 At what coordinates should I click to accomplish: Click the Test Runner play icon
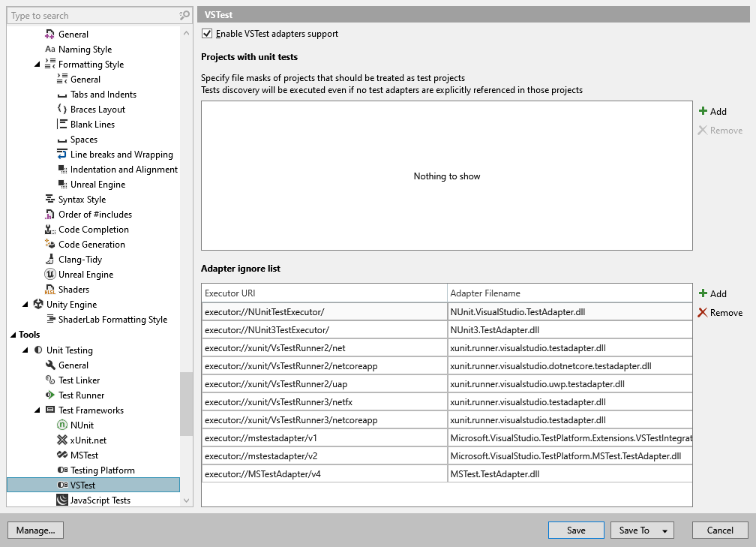click(50, 395)
